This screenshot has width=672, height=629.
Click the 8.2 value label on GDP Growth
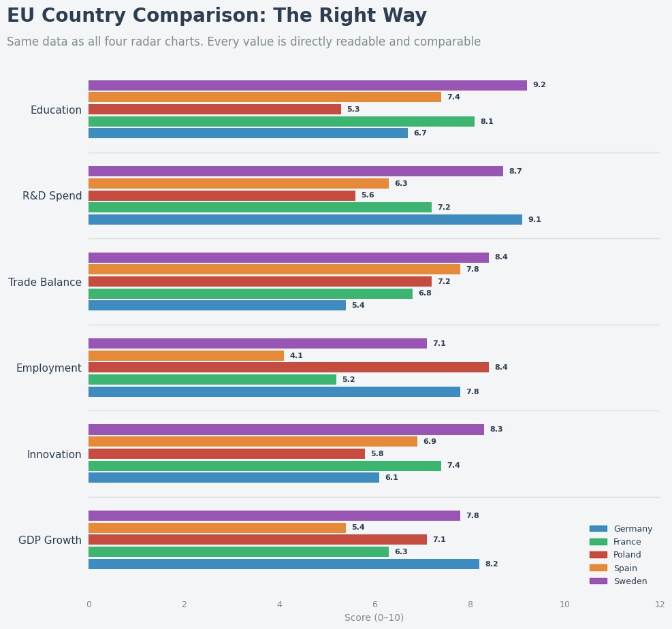coord(492,564)
